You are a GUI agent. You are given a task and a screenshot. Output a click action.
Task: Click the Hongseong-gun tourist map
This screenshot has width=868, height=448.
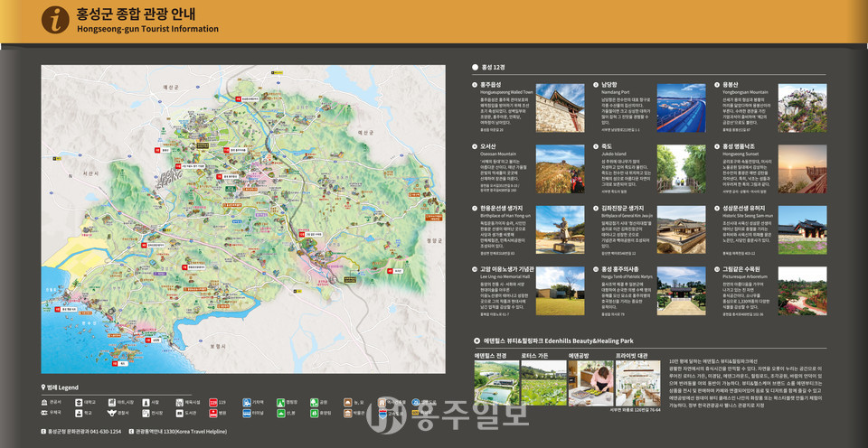[x=242, y=219]
